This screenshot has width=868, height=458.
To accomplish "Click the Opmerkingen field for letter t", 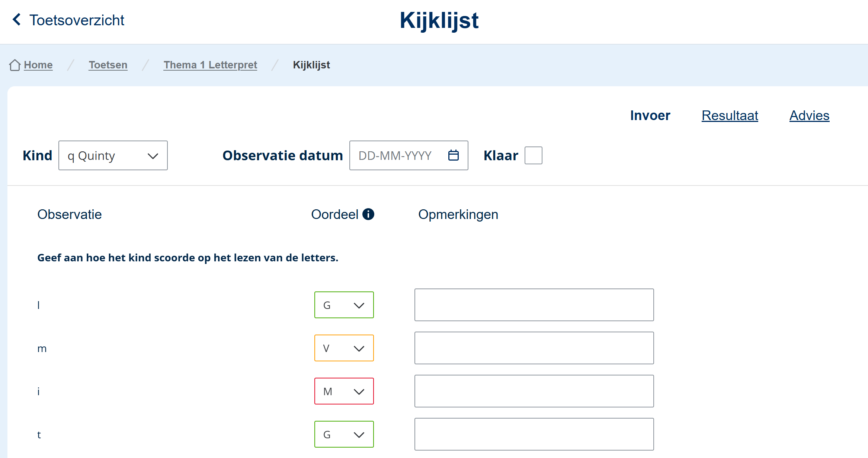I will (534, 435).
